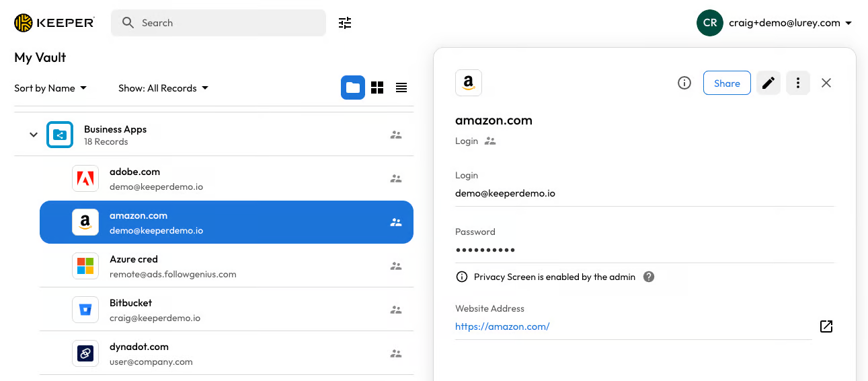Click the shared users icon on the adobe.com row
The height and width of the screenshot is (381, 868).
point(396,178)
